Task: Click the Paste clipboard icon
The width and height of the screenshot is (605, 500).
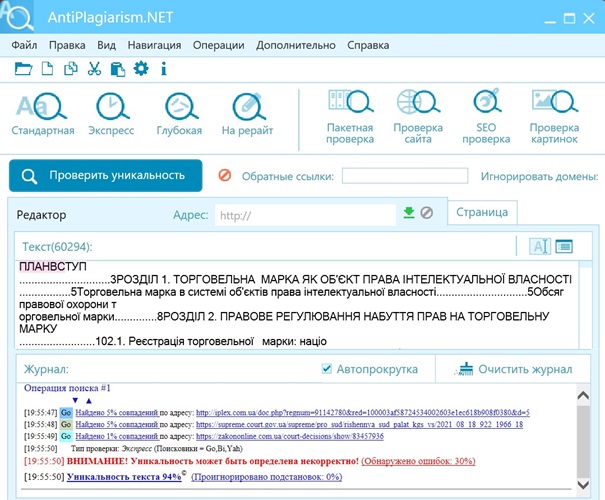Action: pyautogui.click(x=118, y=69)
